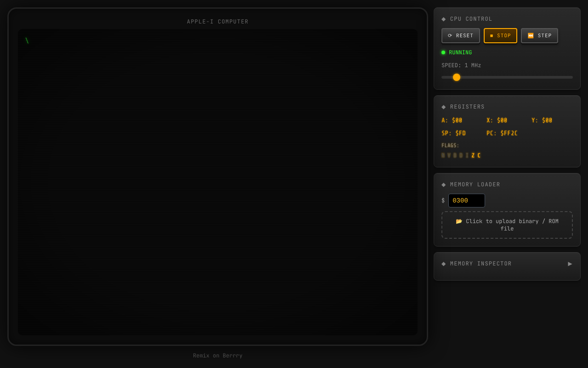Click the dimmed V flag indicator
This screenshot has height=368, width=588.
(449, 155)
